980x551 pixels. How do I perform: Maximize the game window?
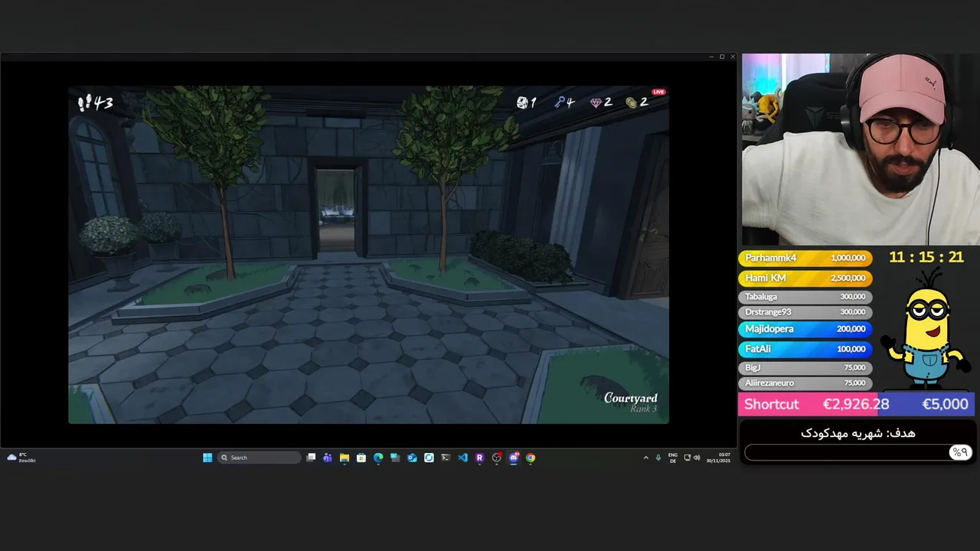[721, 57]
